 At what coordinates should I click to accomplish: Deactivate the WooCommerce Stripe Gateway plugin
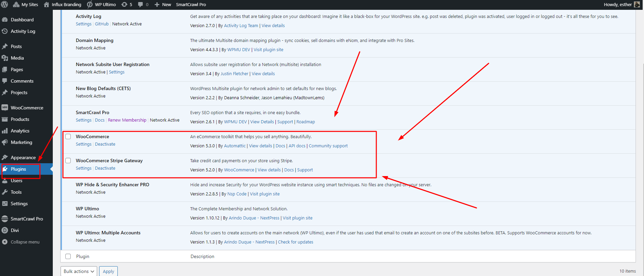tap(105, 168)
